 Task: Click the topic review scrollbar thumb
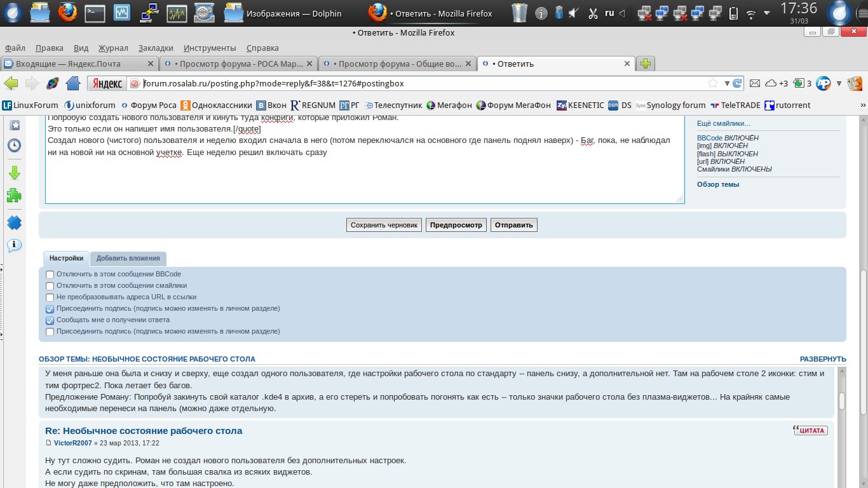click(842, 401)
